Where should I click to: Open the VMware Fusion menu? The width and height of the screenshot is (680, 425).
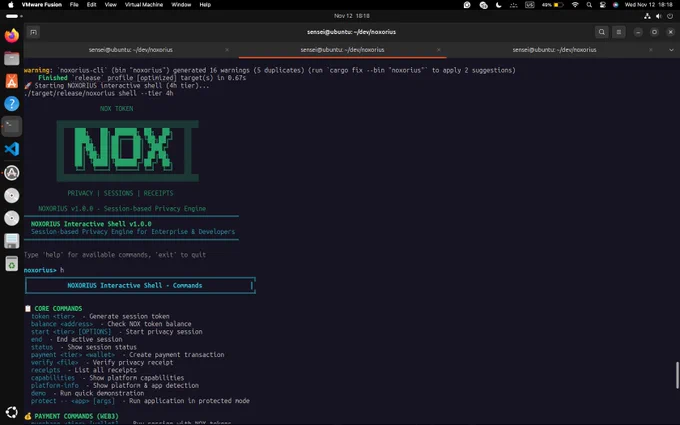tap(42, 5)
